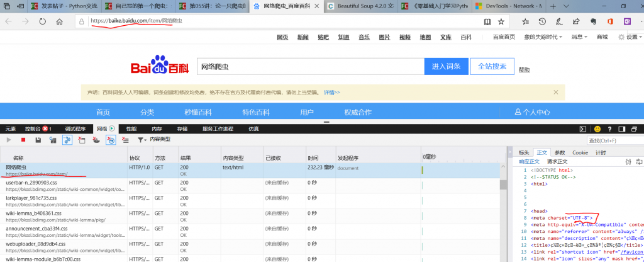Screen dimensions: 644x262
Task: Switch to the 控制台 DevTools tab
Action: point(38,128)
